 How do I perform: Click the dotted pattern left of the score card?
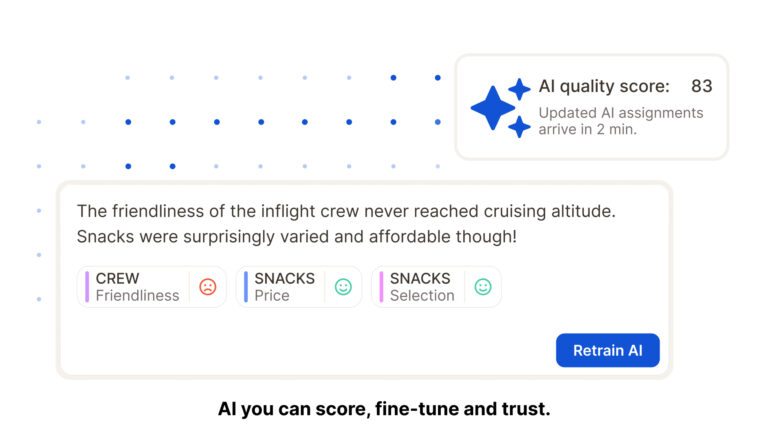click(x=260, y=122)
